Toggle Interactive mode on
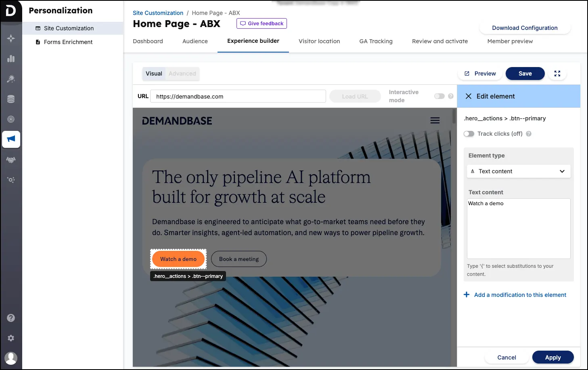 439,96
